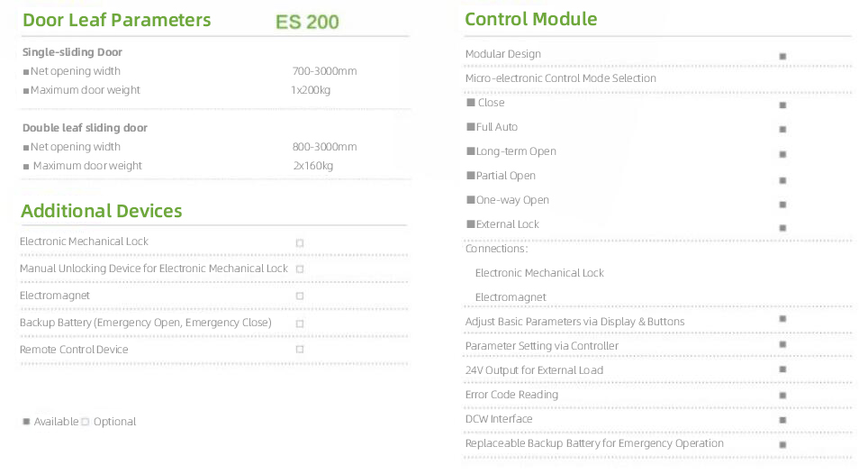Check the Backup Battery optional box
This screenshot has width=868, height=474.
coord(300,324)
